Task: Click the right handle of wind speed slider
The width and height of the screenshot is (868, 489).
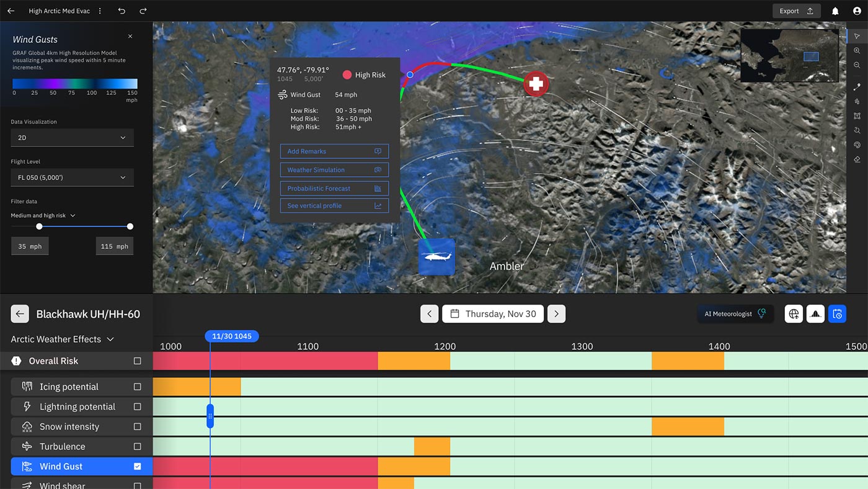Action: pos(130,227)
